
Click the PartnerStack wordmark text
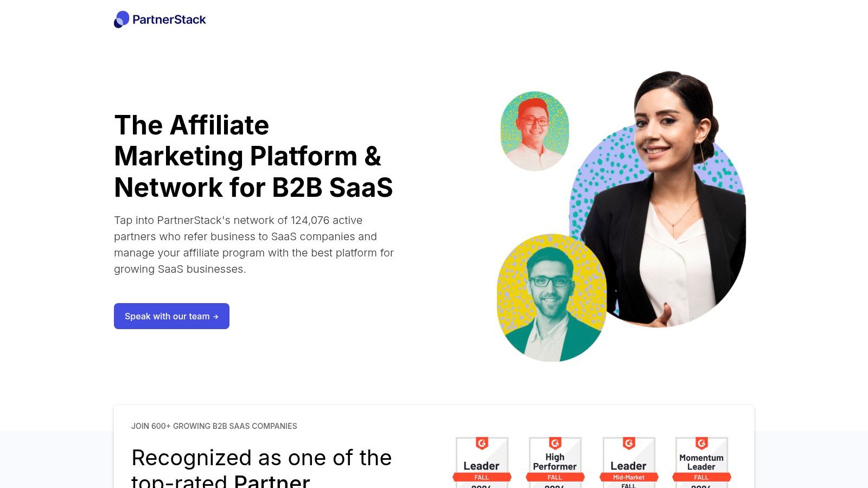tap(169, 20)
